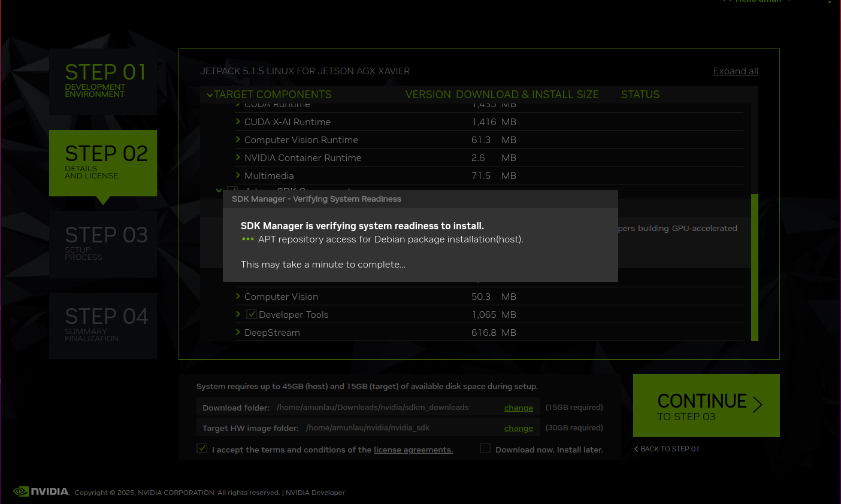The image size is (841, 504).
Task: Select Step 04 Summary Finalization
Action: [103, 326]
